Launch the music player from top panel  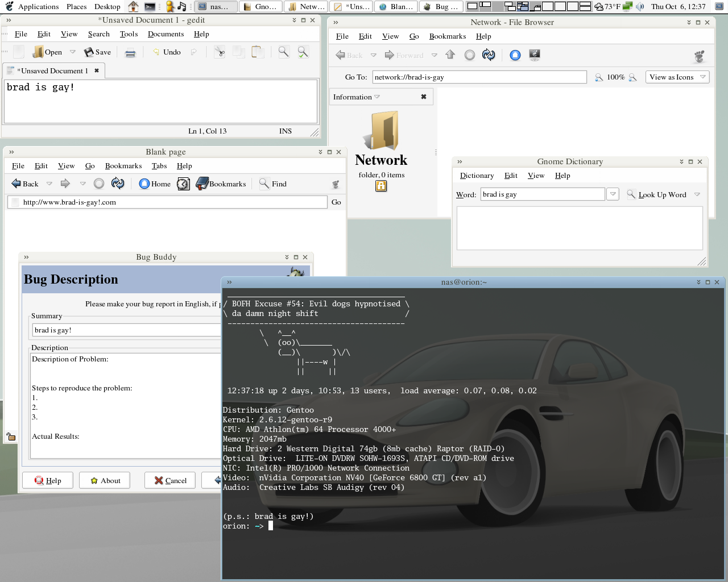click(182, 7)
